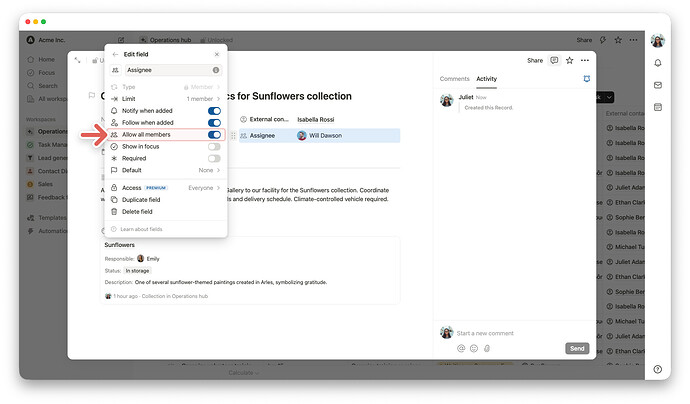Open notifications bell in right rail
Screen dimensions: 690x404
point(658,63)
